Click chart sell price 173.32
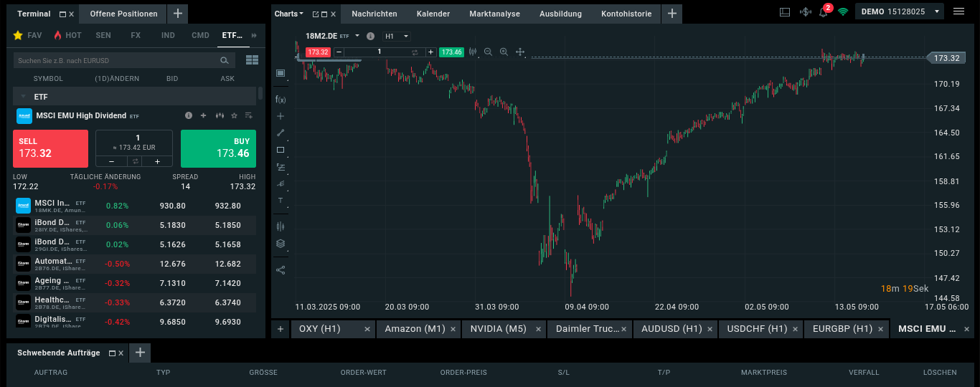Screen dimensions: 980x387 coord(318,52)
